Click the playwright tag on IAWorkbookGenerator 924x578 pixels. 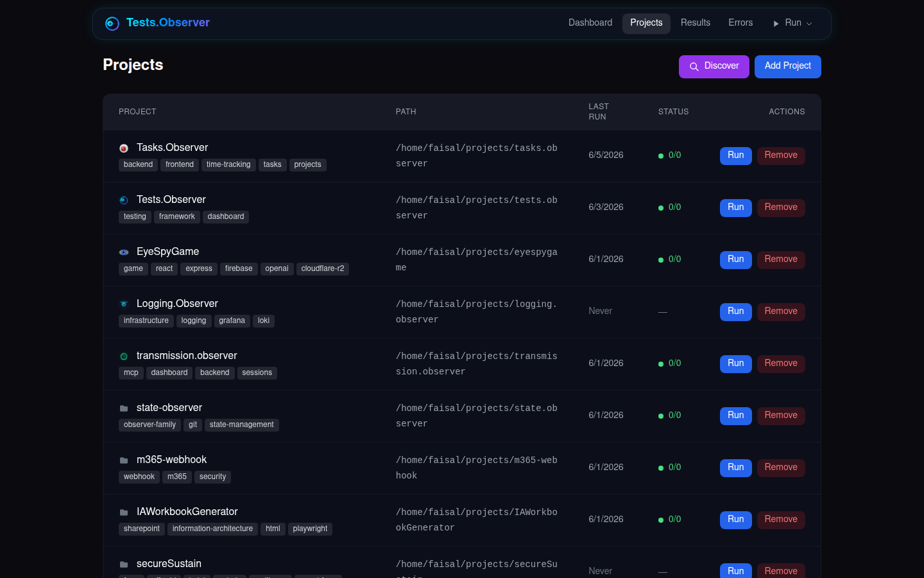tap(310, 529)
